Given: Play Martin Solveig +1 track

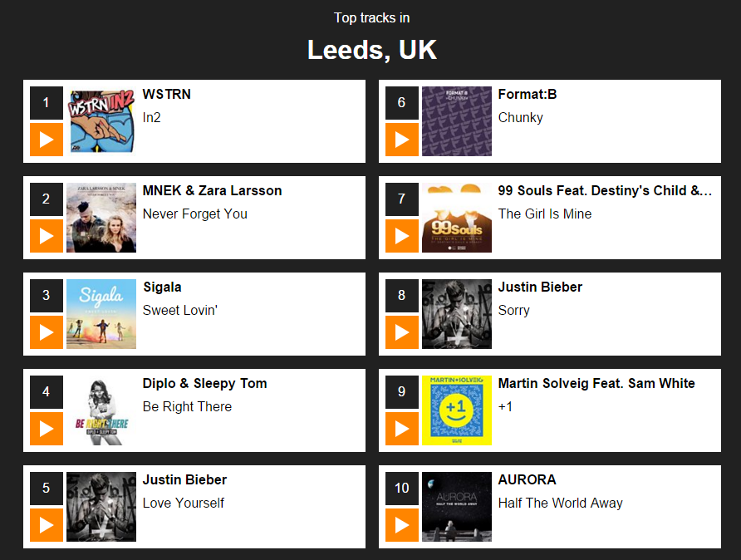Looking at the screenshot, I should pos(402,429).
